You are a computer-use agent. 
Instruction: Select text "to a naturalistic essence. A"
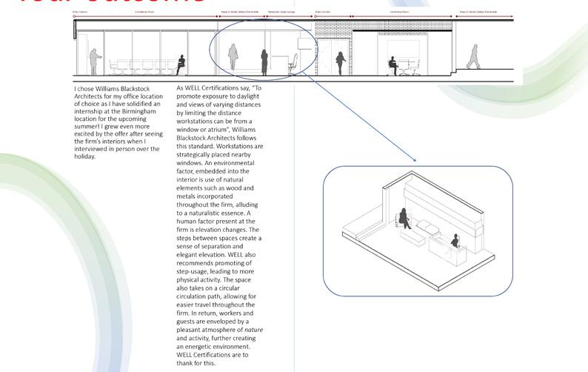pyautogui.click(x=213, y=213)
